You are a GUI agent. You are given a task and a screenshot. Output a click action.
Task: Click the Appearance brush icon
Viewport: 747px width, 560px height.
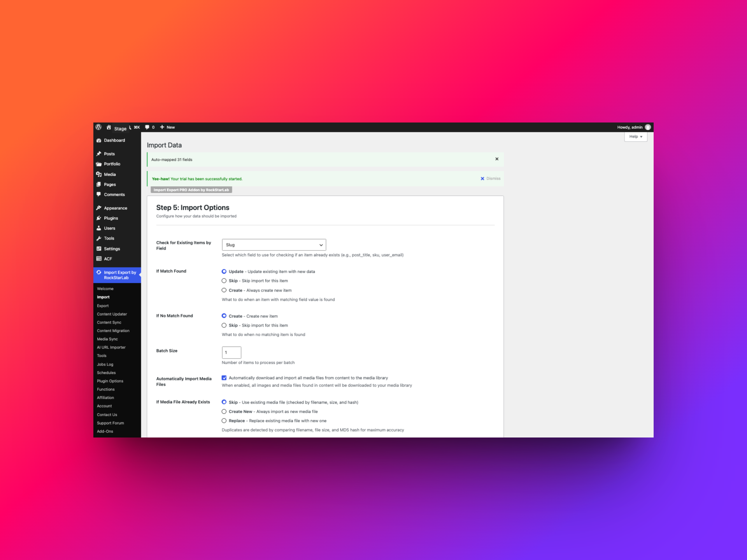click(x=99, y=208)
